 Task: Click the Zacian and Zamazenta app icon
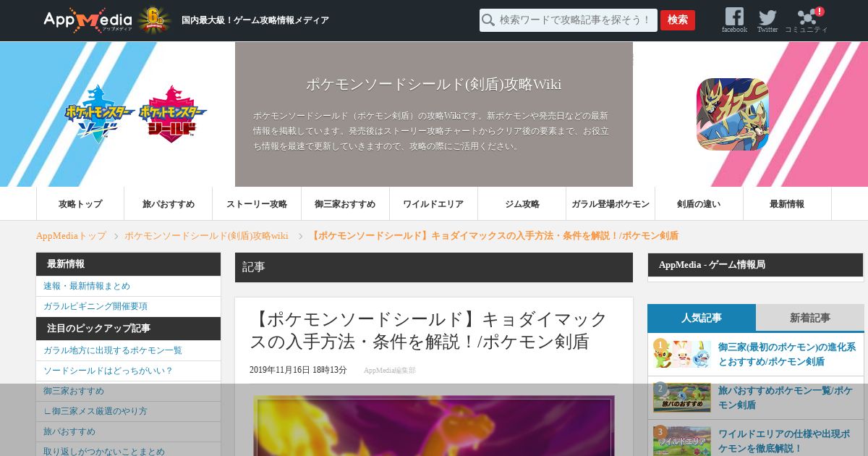click(733, 114)
